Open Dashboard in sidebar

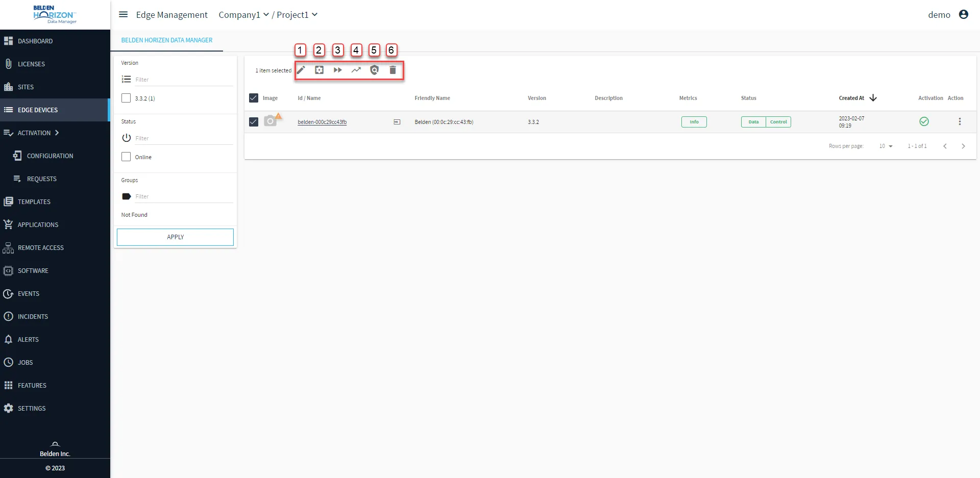(55, 41)
